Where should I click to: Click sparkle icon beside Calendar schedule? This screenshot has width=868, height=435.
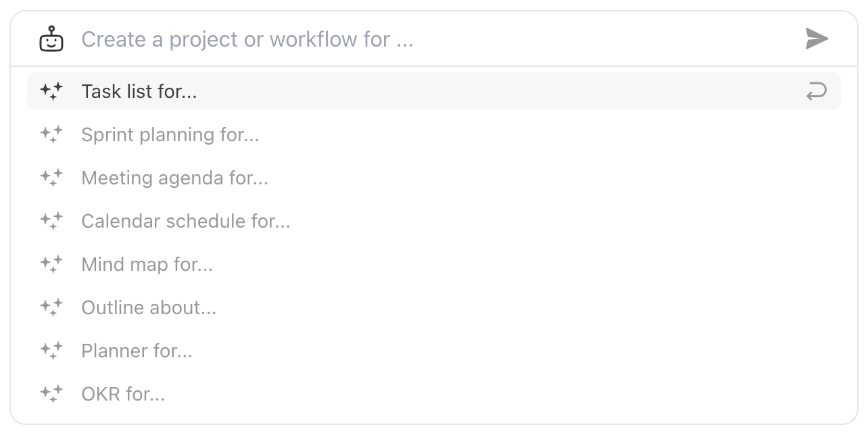click(51, 221)
